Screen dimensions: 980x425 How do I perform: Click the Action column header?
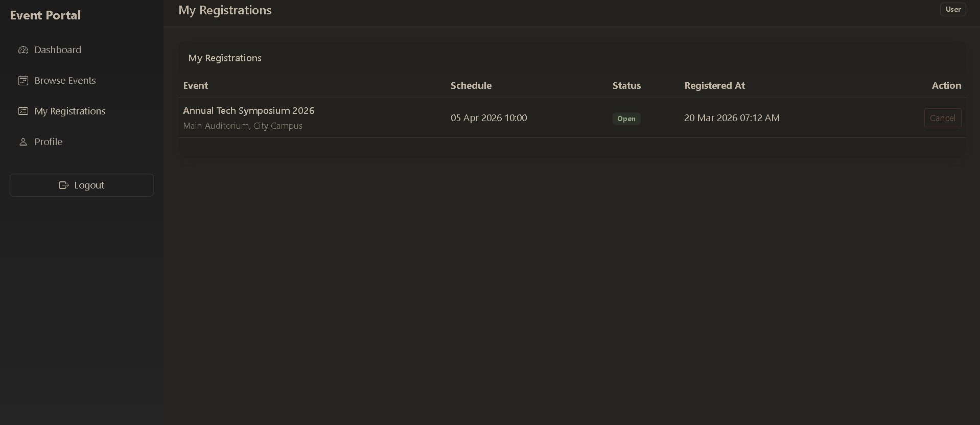(x=946, y=86)
